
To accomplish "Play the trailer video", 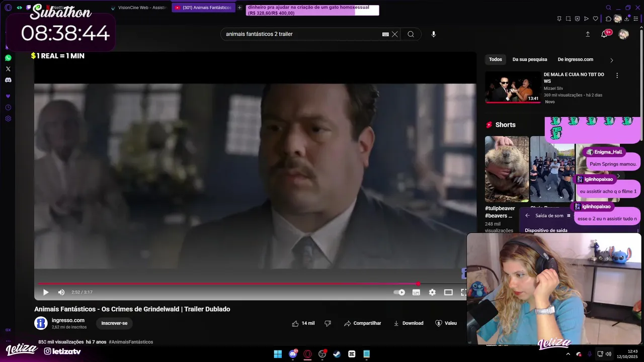I will [46, 292].
